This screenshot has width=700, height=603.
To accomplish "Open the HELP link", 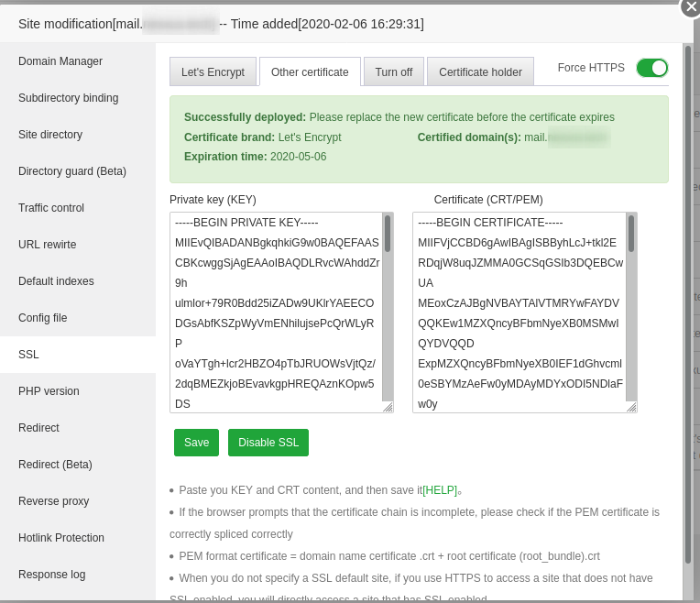I will tap(440, 490).
